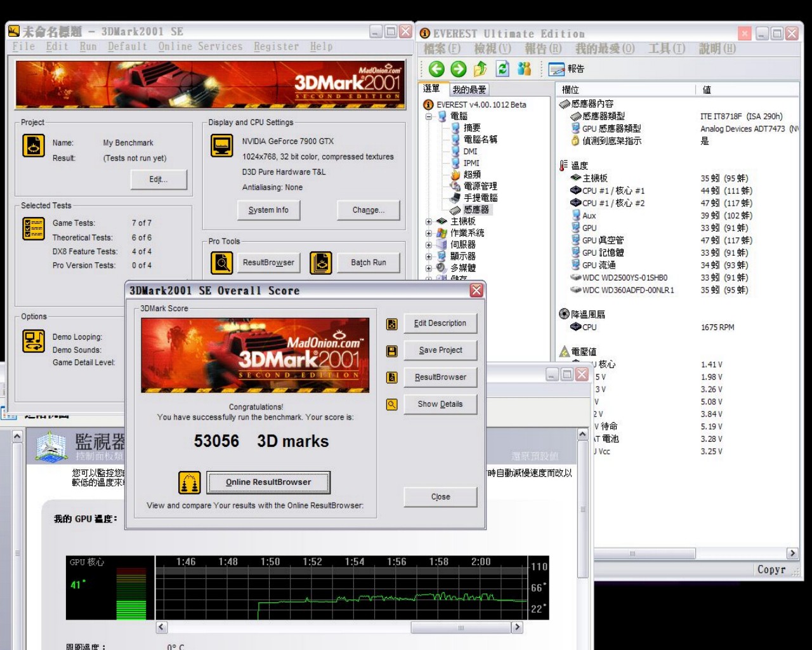Open the Edit menu in 3DMark2001
This screenshot has width=812, height=650.
pos(57,46)
